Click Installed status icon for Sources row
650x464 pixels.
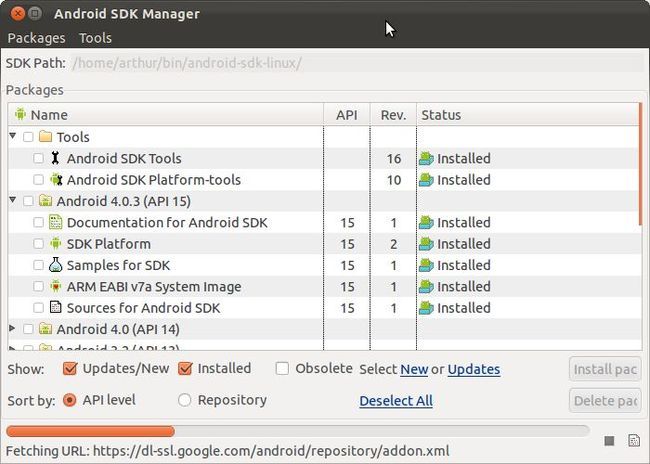click(x=426, y=308)
